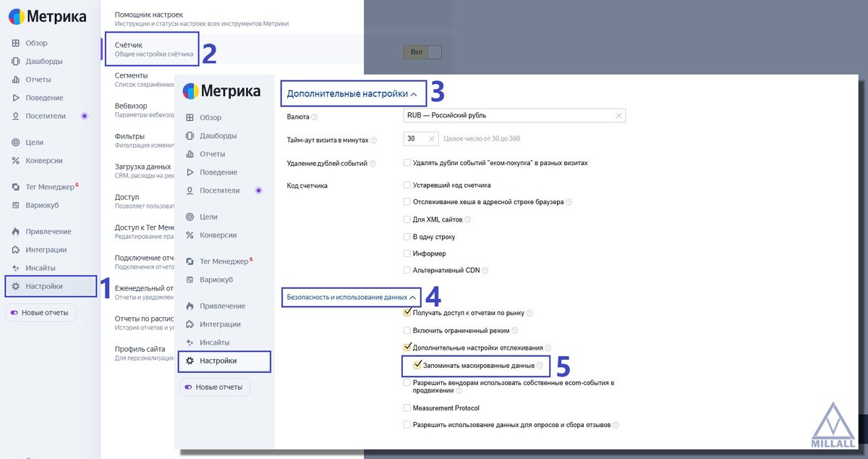Click Новые отчеты button in the back window
868x459 pixels.
click(x=41, y=313)
